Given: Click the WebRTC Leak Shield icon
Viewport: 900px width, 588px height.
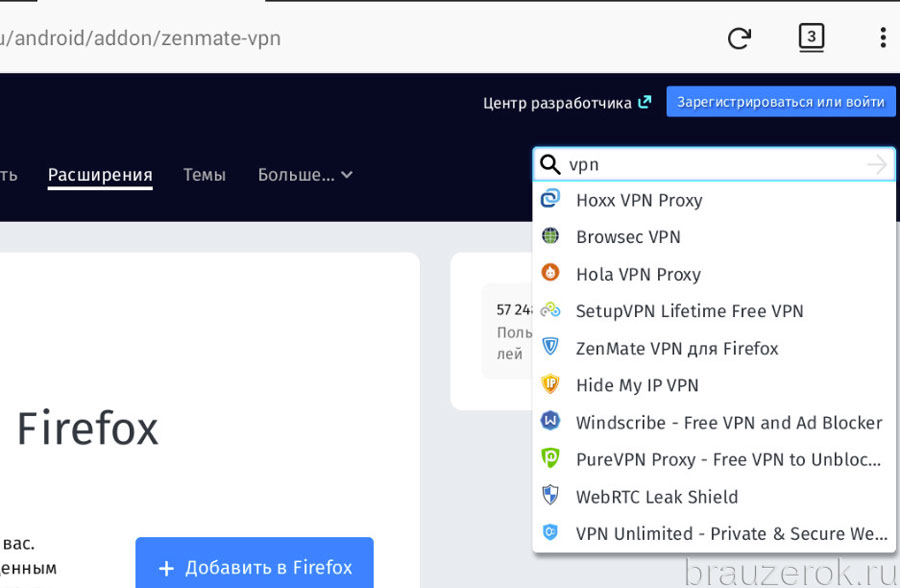Looking at the screenshot, I should [x=550, y=495].
